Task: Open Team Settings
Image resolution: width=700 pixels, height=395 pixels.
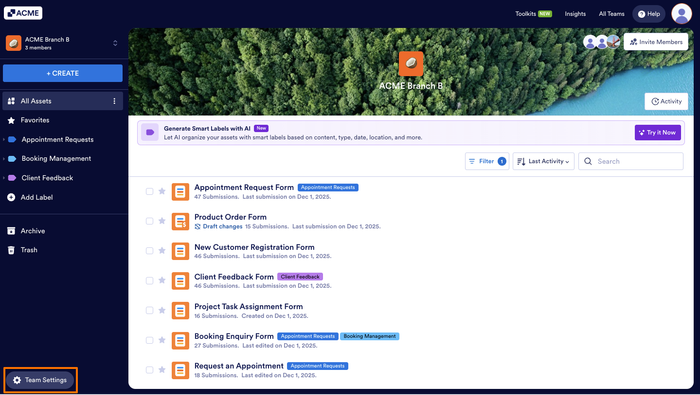Action: (x=40, y=380)
